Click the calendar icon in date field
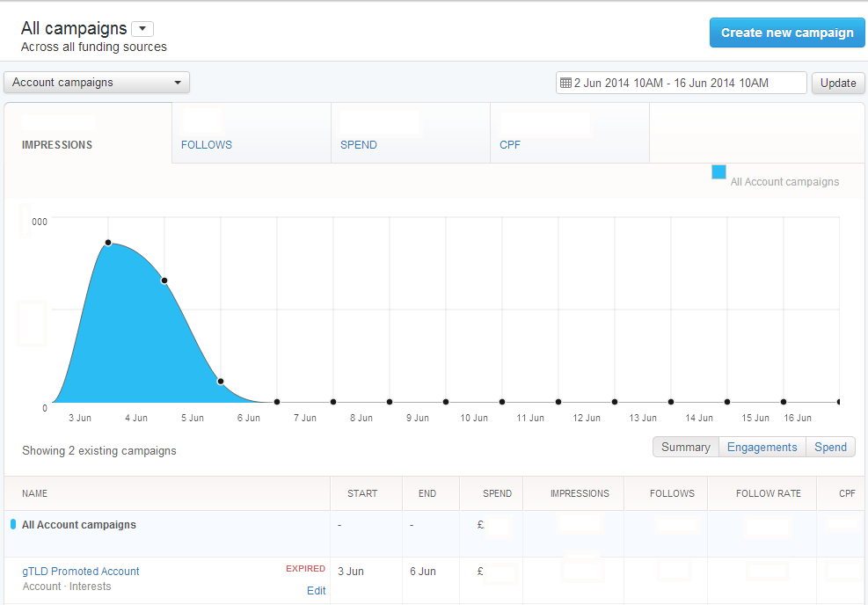 pos(565,83)
